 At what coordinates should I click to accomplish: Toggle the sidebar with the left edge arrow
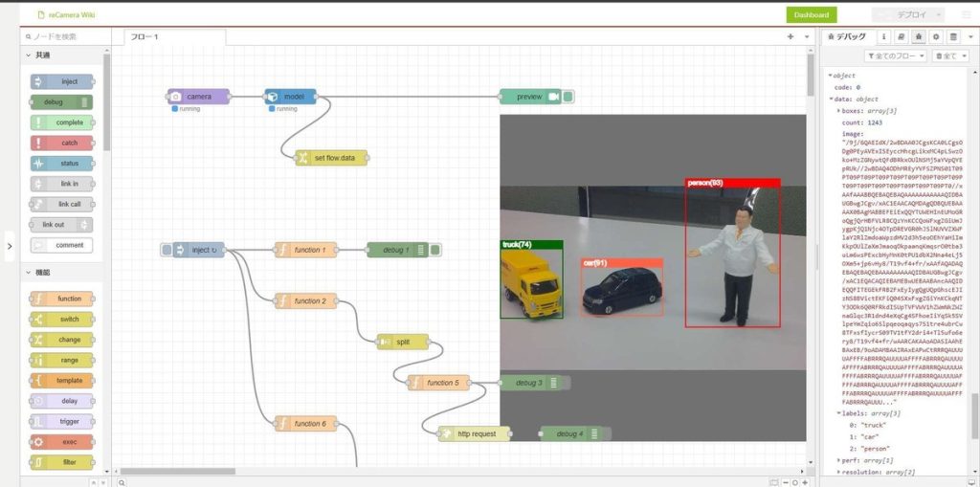[x=10, y=246]
